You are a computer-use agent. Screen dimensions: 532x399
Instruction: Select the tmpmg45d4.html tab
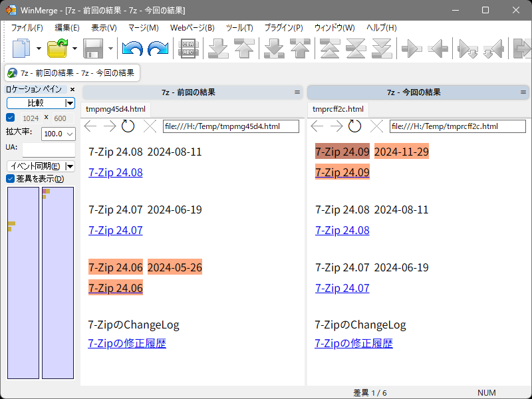(x=115, y=109)
